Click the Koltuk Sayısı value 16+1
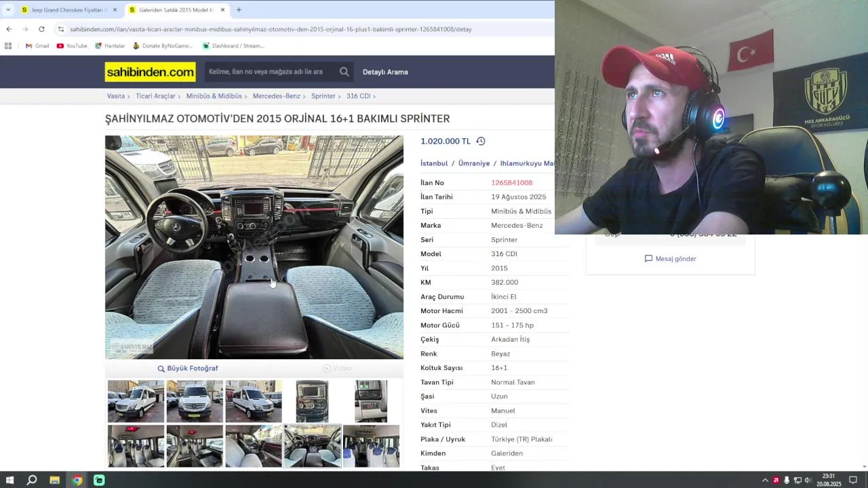 499,368
